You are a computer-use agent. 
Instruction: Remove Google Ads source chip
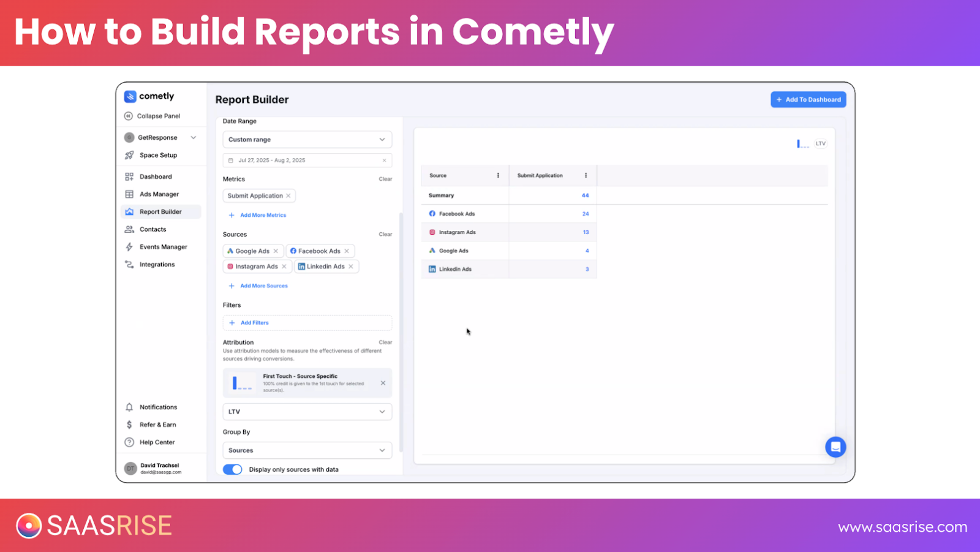[276, 251]
